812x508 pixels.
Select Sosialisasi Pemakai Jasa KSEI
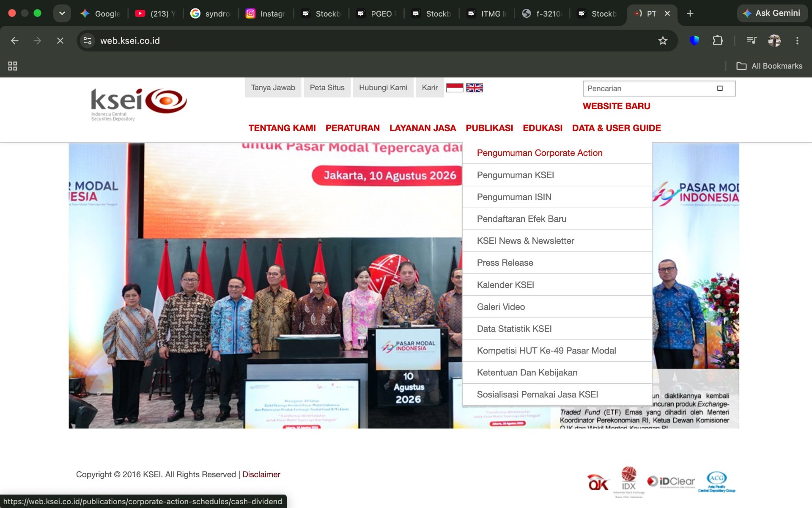point(557,395)
